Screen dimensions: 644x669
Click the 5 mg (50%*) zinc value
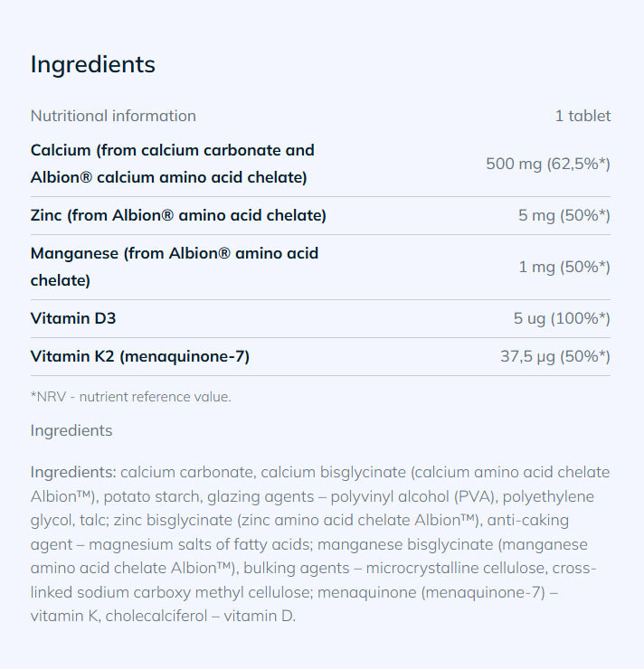point(564,215)
